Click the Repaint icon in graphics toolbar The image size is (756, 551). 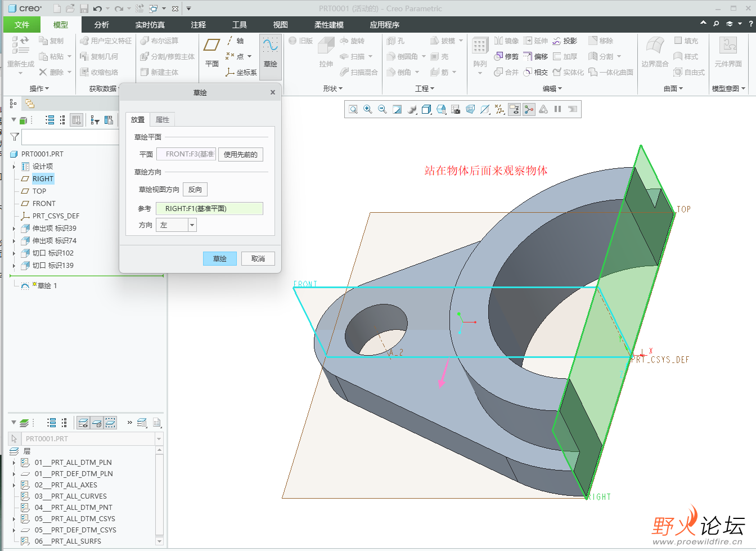(397, 109)
